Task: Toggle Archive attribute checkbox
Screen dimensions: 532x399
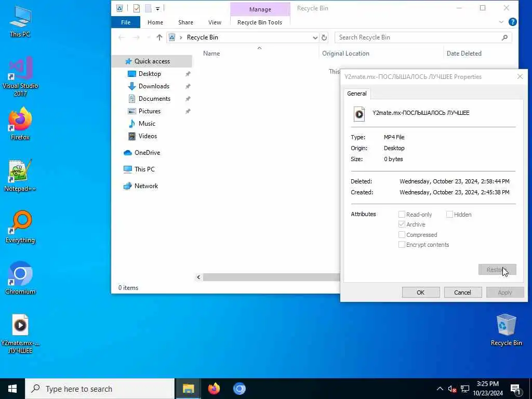Action: [x=402, y=224]
